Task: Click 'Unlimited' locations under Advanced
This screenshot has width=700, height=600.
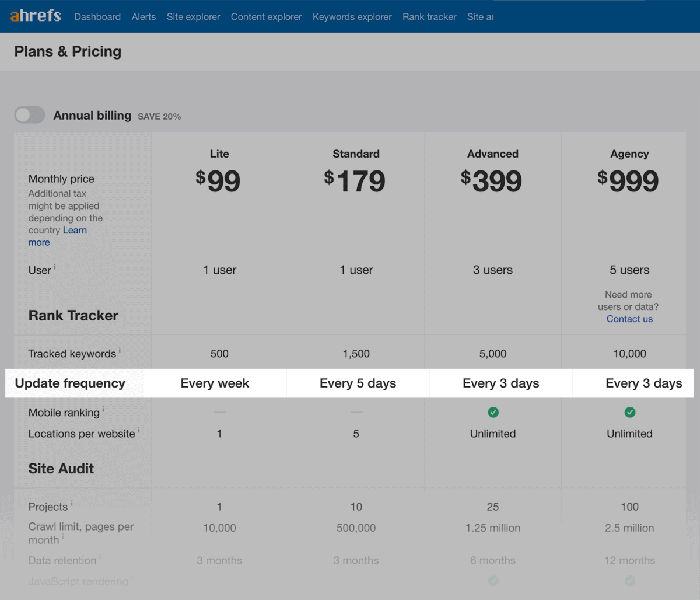Action: coord(493,434)
